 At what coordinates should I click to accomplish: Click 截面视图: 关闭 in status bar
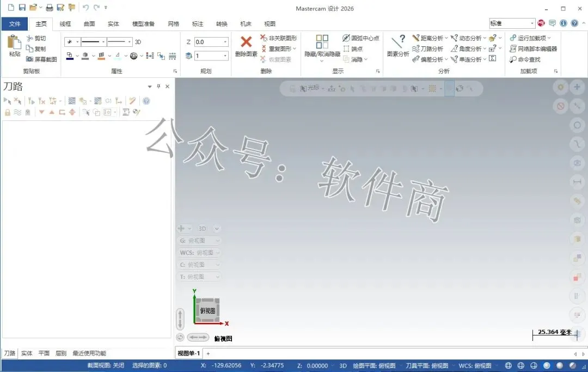pos(106,365)
